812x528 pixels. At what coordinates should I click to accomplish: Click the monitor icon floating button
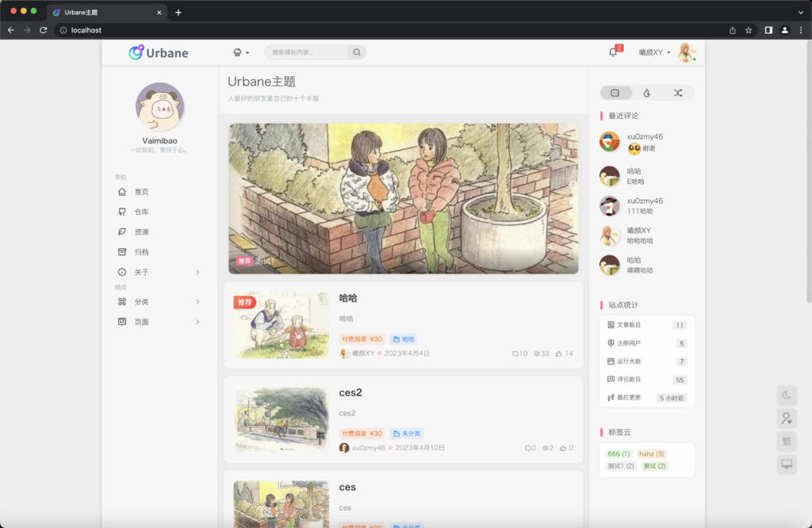[x=787, y=464]
